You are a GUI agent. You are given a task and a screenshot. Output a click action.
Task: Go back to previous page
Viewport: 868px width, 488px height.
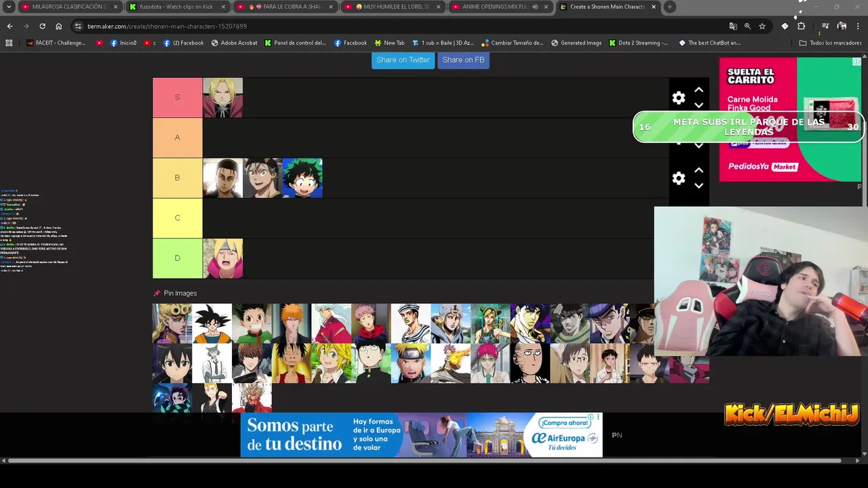[9, 26]
